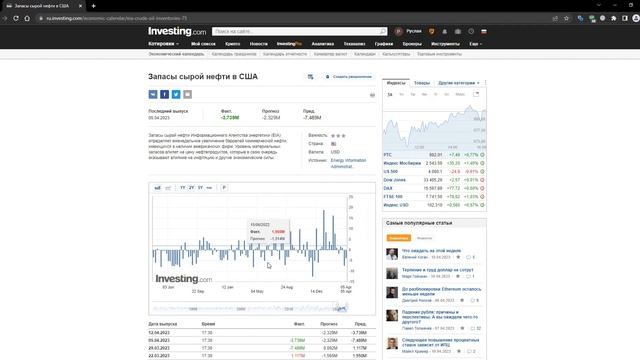640x360 pixels.
Task: Open the Брокеры menu item
Action: click(412, 44)
